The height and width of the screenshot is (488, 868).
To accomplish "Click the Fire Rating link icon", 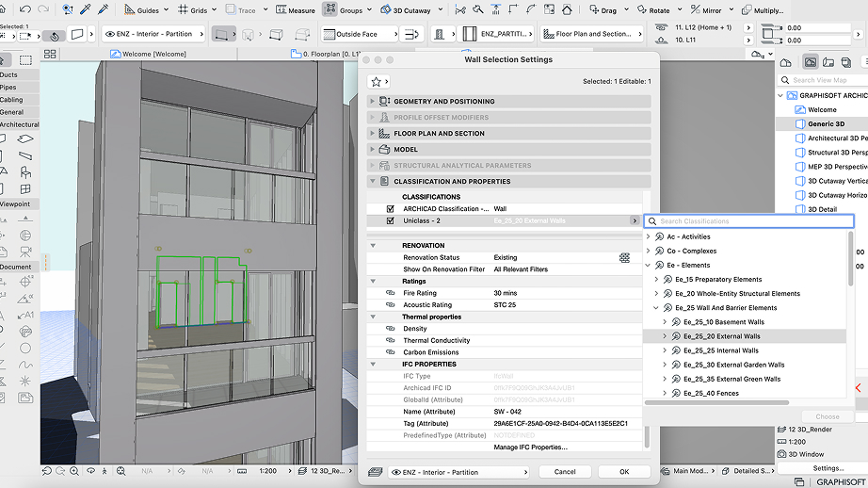I will click(391, 293).
